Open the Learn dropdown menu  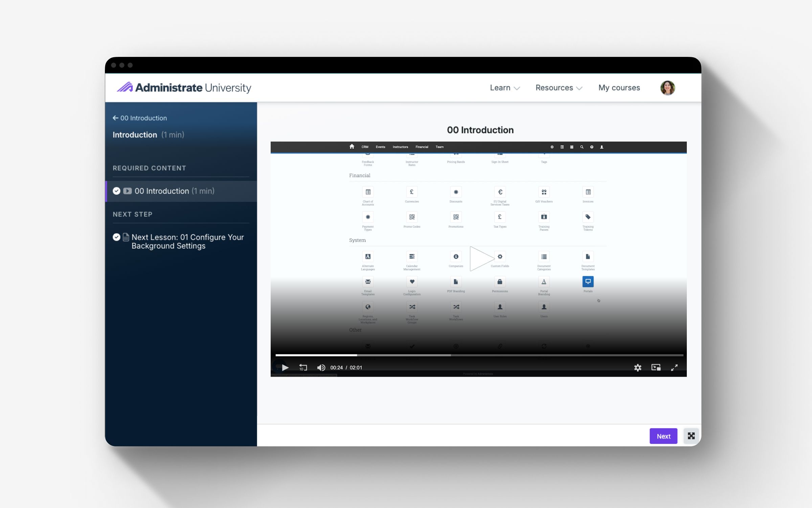point(505,88)
